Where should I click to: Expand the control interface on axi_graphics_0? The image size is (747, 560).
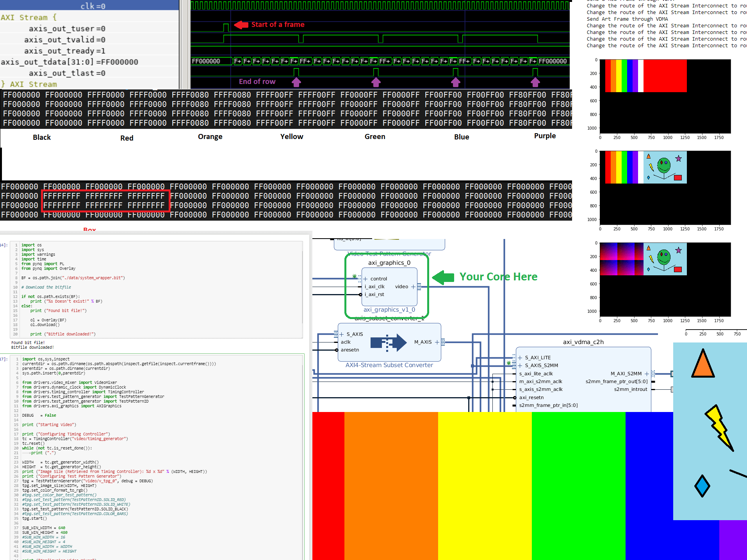click(365, 279)
